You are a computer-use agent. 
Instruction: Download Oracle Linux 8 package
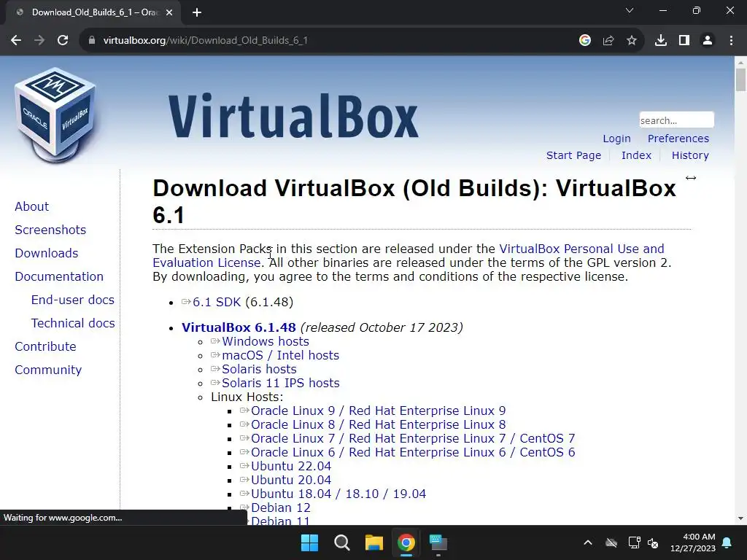(x=379, y=424)
